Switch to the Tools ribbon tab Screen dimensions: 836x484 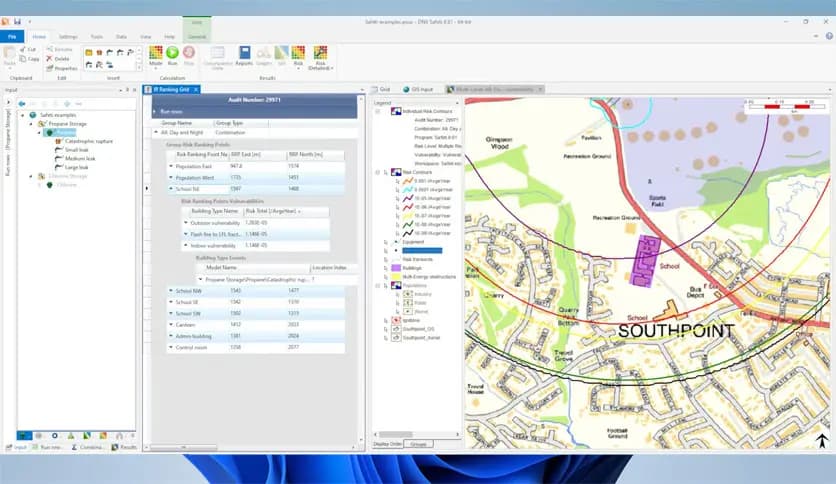pos(97,37)
